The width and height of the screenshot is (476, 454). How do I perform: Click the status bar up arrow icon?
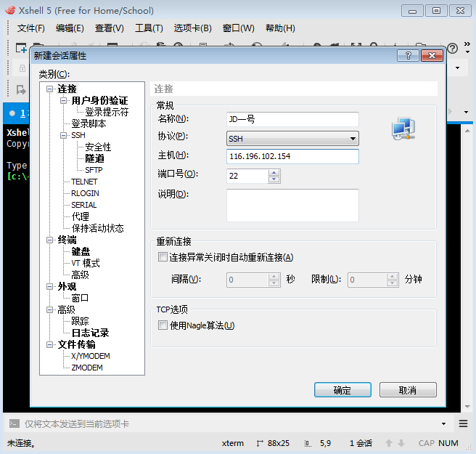click(x=389, y=443)
